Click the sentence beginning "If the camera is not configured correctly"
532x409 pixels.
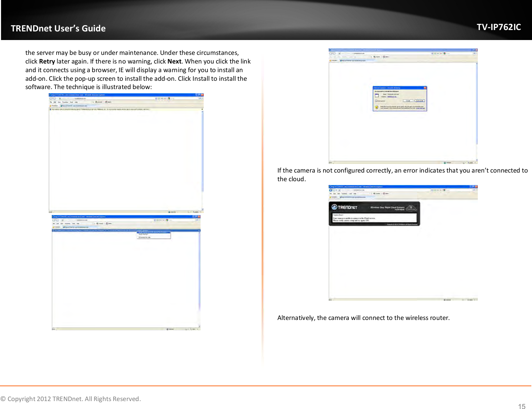point(403,175)
